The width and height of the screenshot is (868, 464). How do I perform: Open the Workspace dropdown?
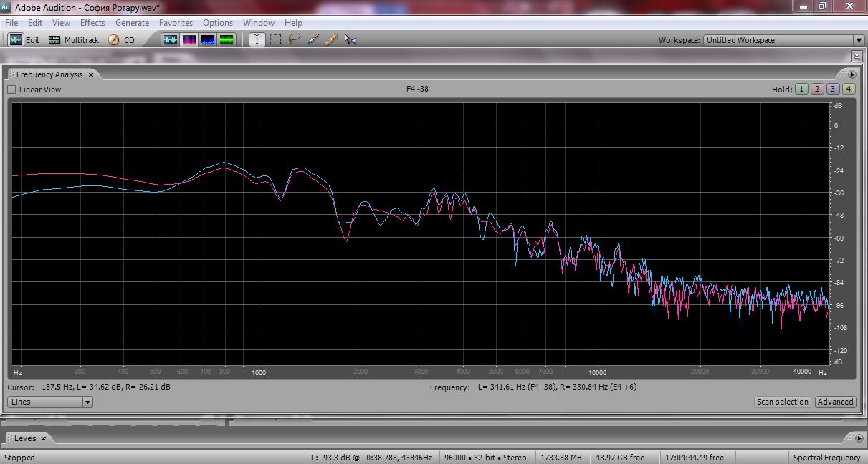tap(858, 40)
